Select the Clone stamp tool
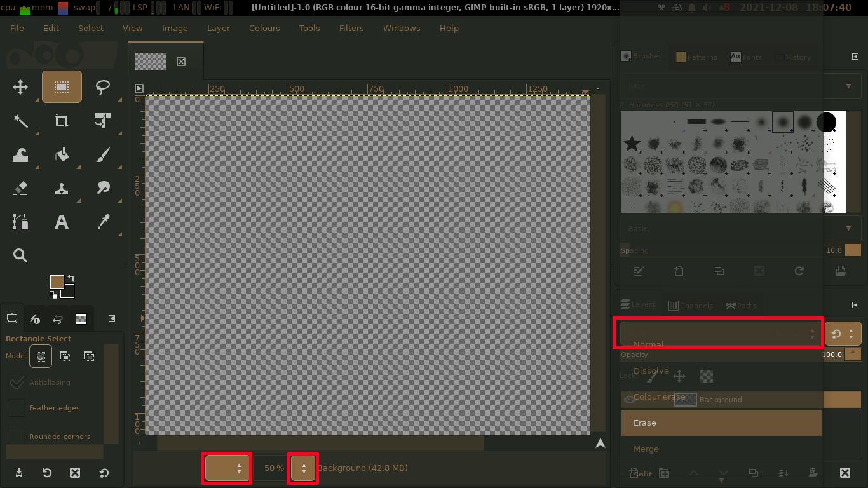The height and width of the screenshot is (488, 868). click(62, 188)
